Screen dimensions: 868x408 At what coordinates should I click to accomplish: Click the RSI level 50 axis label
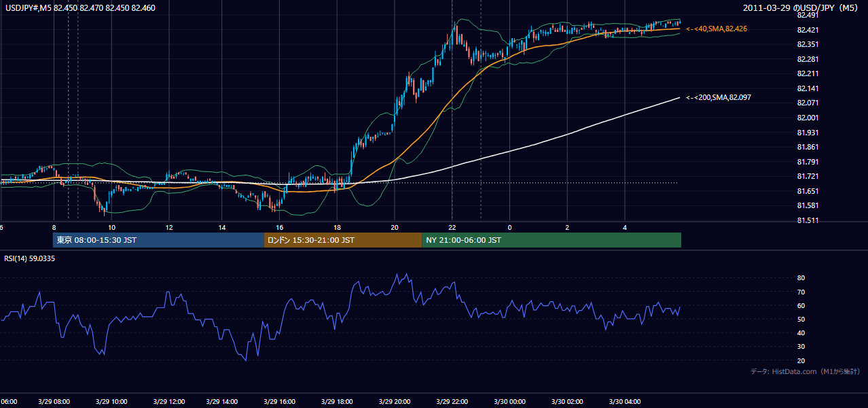point(801,319)
